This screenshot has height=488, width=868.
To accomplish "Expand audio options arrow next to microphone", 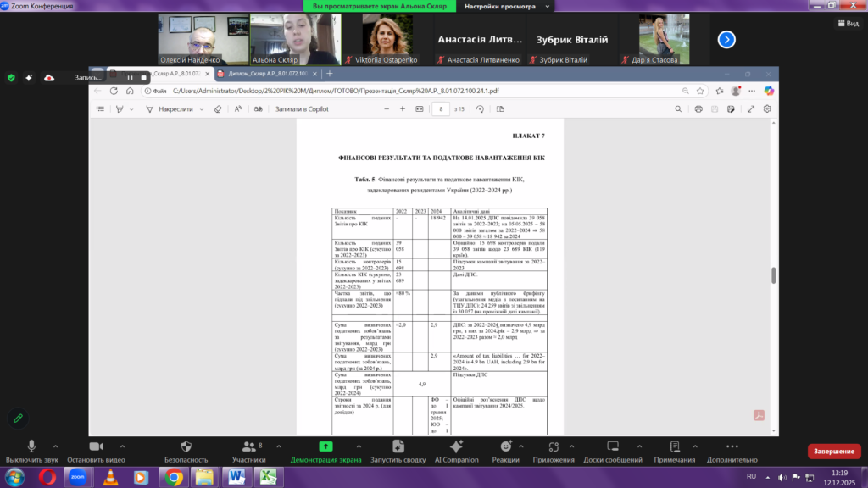I will click(x=56, y=446).
